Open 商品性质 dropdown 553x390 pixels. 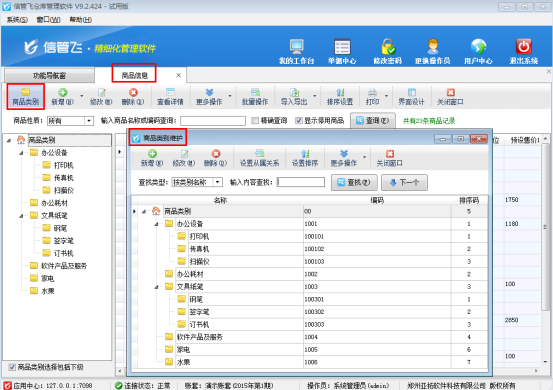(x=89, y=121)
